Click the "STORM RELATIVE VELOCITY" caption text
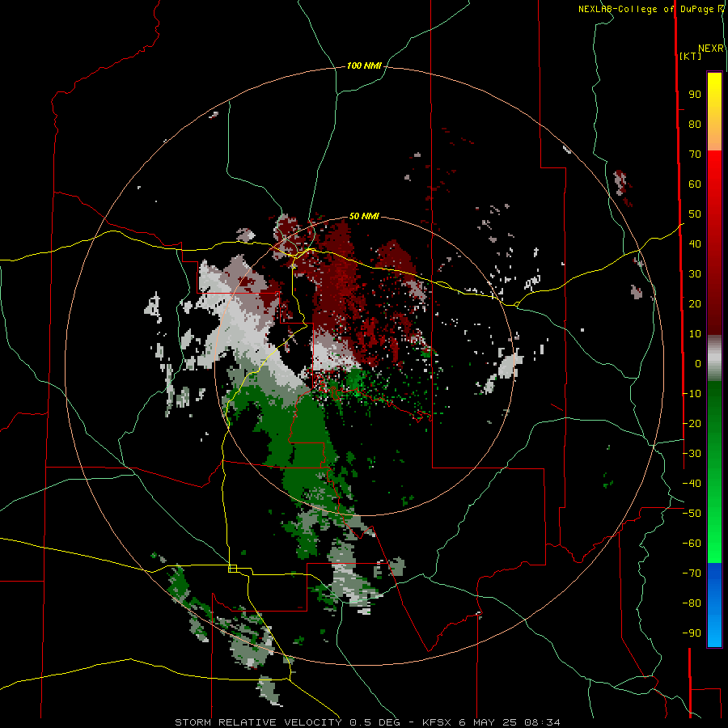 click(258, 722)
